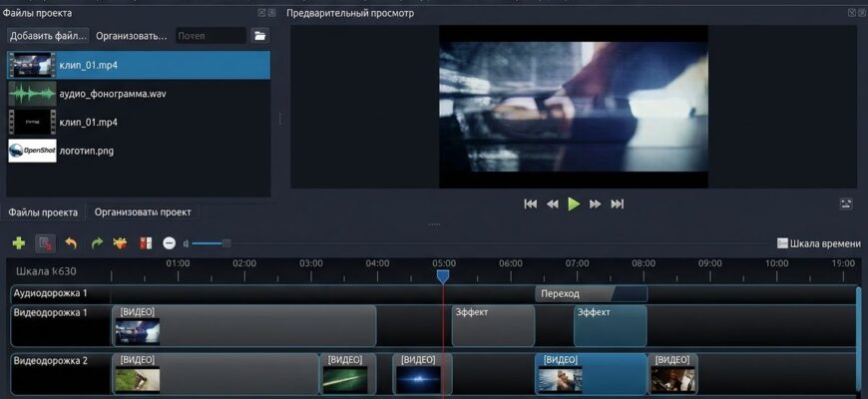868x399 pixels.
Task: Click the blue playhead marker on ruler
Action: (x=443, y=276)
